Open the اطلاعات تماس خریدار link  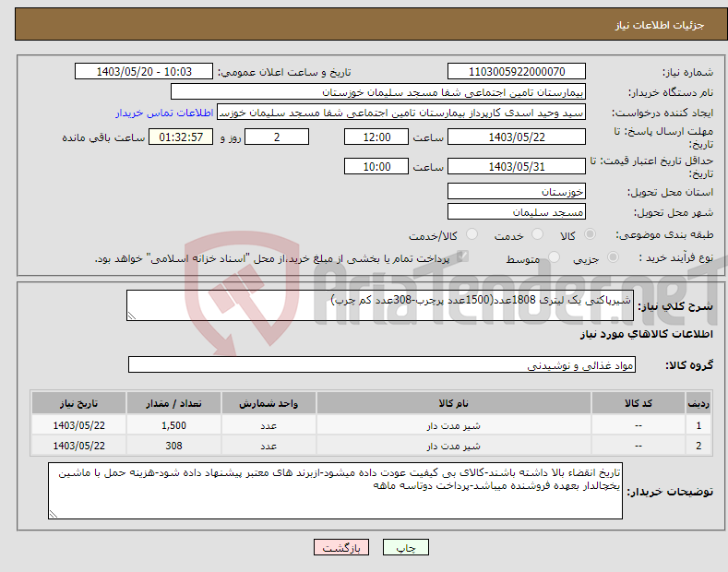(164, 113)
